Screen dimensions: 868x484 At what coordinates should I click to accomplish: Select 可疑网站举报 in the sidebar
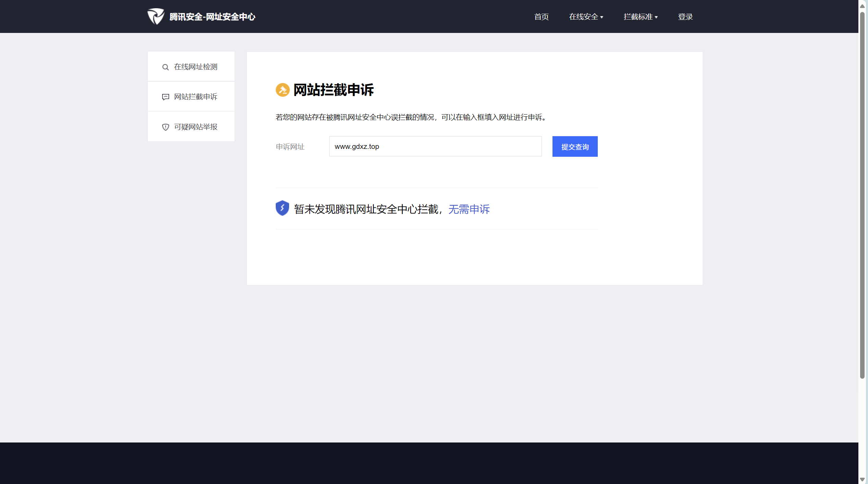195,127
